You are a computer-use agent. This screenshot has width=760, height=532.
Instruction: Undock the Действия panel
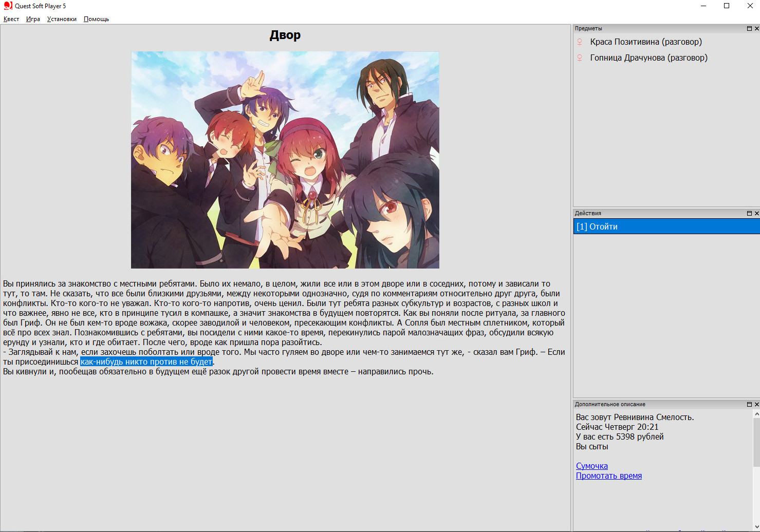coord(749,213)
